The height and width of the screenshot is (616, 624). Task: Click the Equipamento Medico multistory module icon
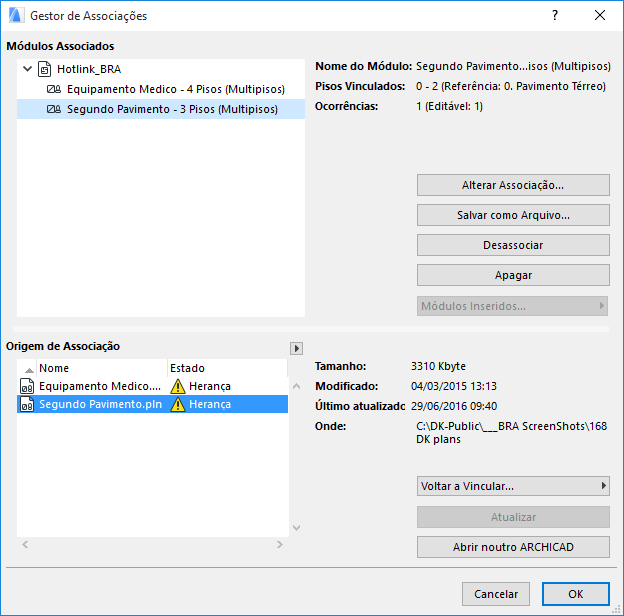click(54, 89)
